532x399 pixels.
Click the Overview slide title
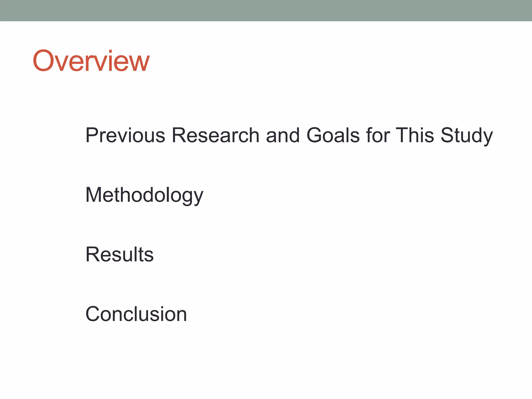click(x=91, y=61)
